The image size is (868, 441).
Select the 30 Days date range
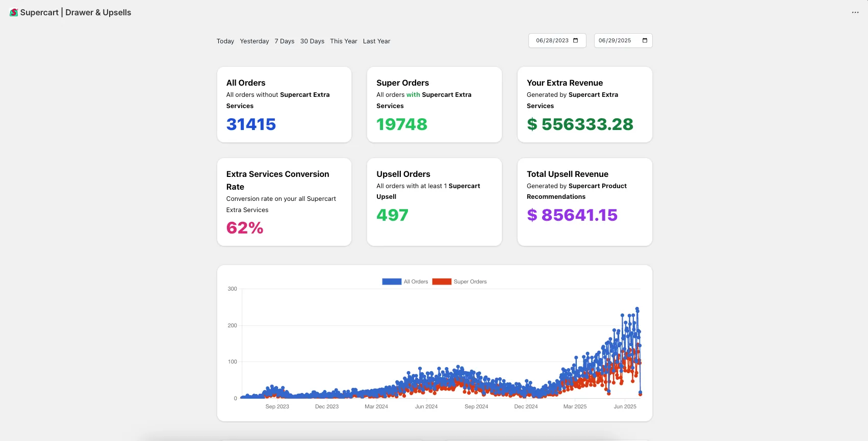[312, 41]
